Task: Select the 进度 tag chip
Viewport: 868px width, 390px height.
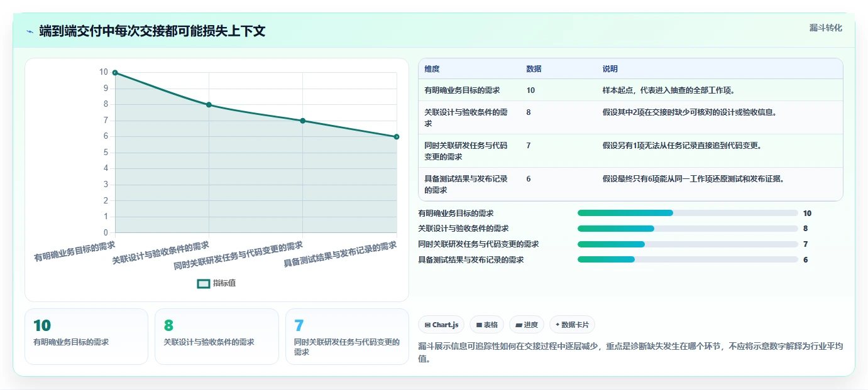Action: tap(527, 325)
